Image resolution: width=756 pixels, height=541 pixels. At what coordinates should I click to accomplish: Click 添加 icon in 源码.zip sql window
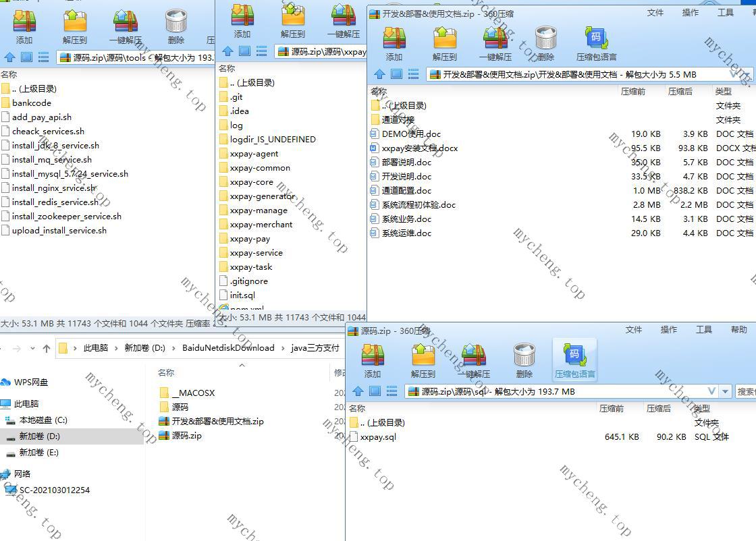[373, 355]
